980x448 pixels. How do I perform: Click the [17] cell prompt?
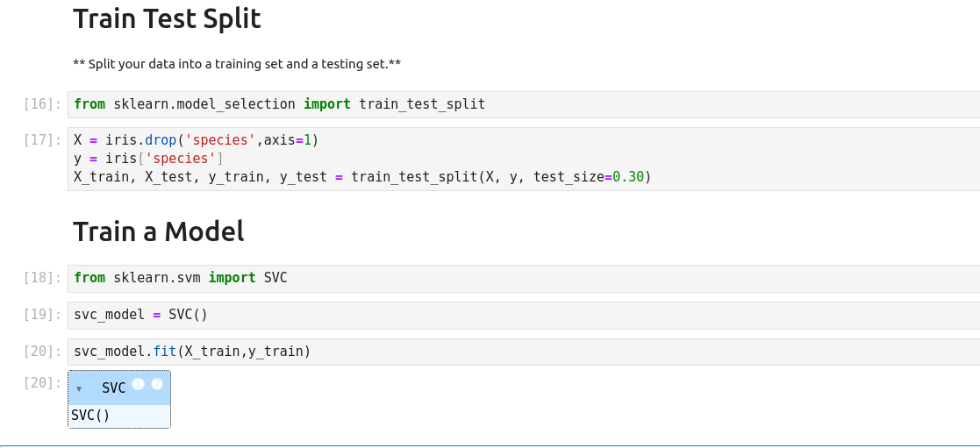pyautogui.click(x=42, y=140)
